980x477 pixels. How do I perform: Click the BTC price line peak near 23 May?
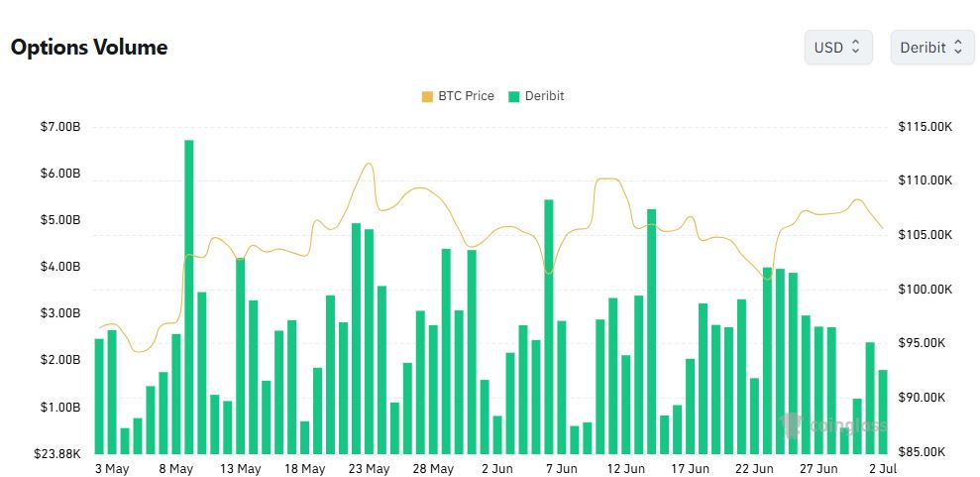point(369,164)
